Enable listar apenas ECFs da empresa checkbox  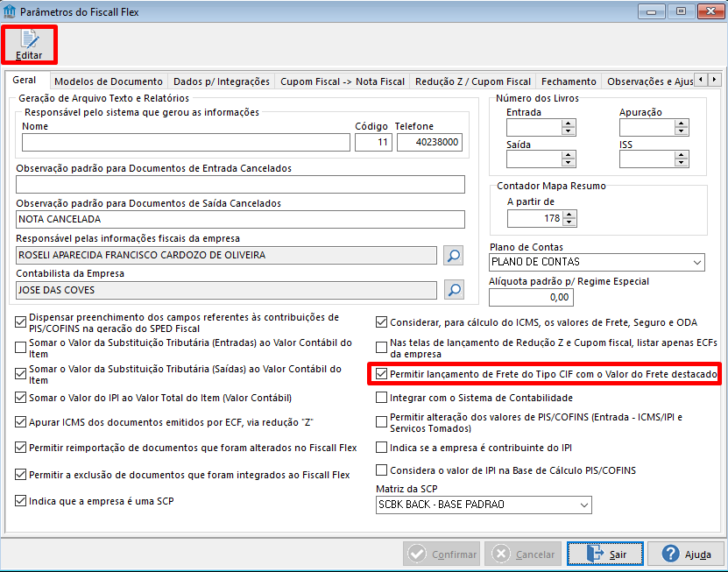pyautogui.click(x=381, y=348)
